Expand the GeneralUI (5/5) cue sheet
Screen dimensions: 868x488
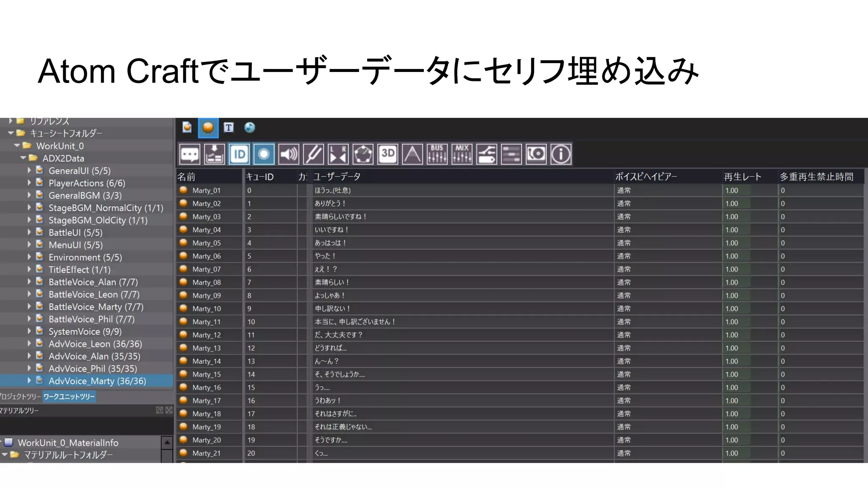pyautogui.click(x=29, y=170)
